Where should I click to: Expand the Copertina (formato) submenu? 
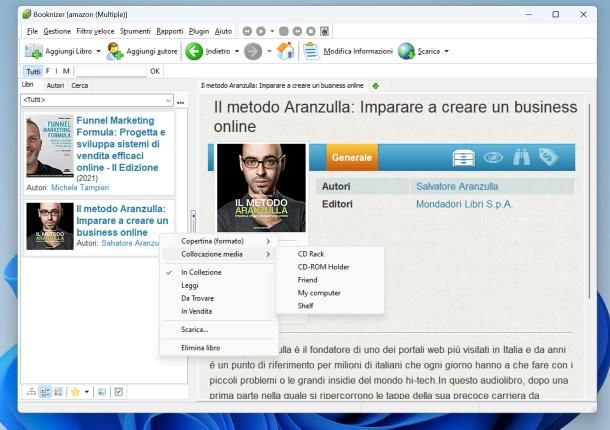tap(219, 241)
